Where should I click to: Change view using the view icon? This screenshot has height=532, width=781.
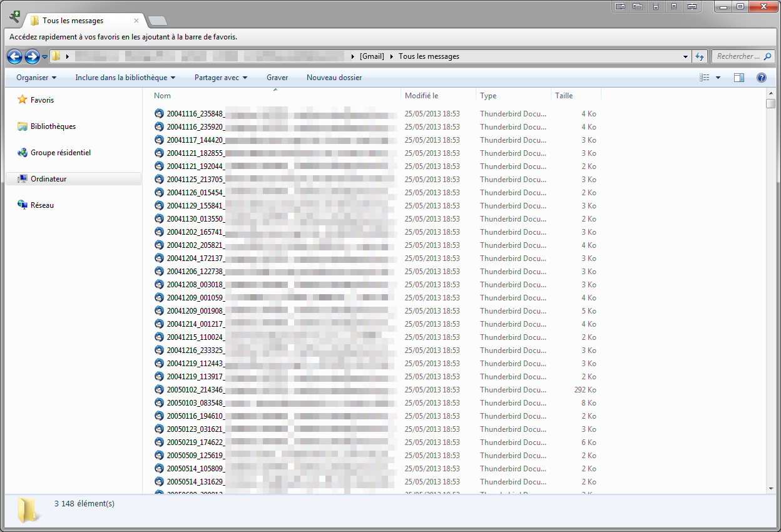click(705, 78)
